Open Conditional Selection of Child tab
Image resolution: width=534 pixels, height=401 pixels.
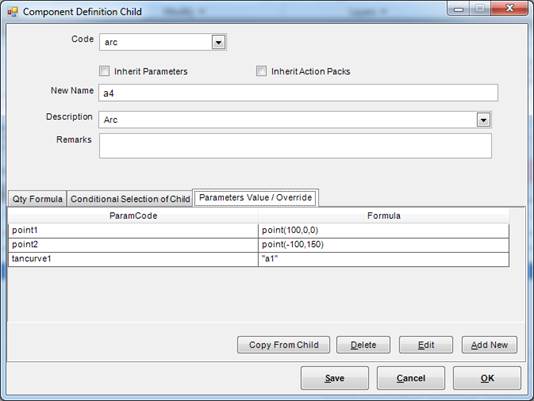[x=130, y=199]
